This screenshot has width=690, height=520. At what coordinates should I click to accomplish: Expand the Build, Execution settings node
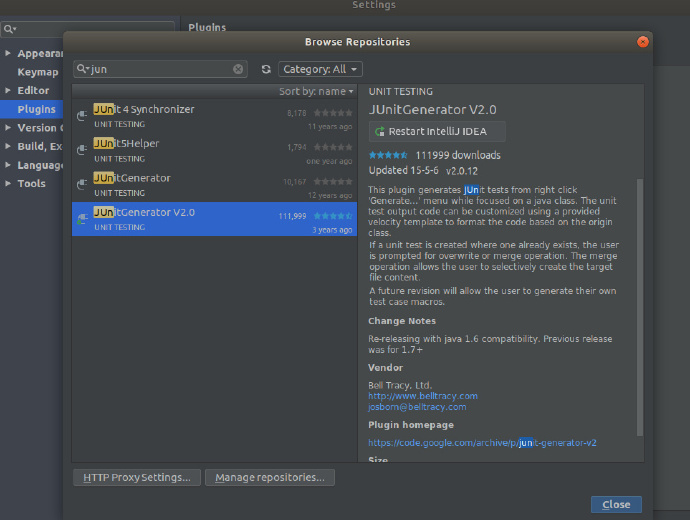tap(9, 147)
